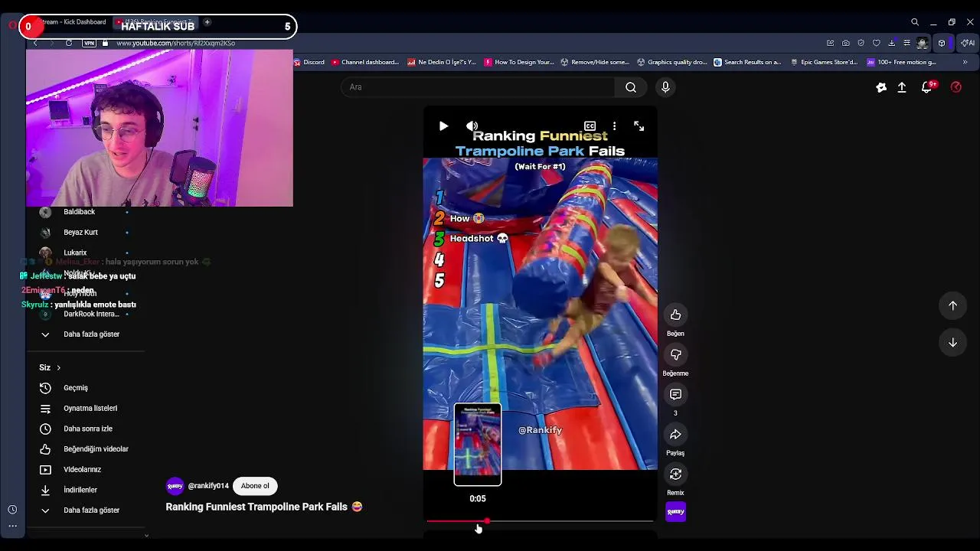
Task: Open the red account avatar in header
Action: 956,87
